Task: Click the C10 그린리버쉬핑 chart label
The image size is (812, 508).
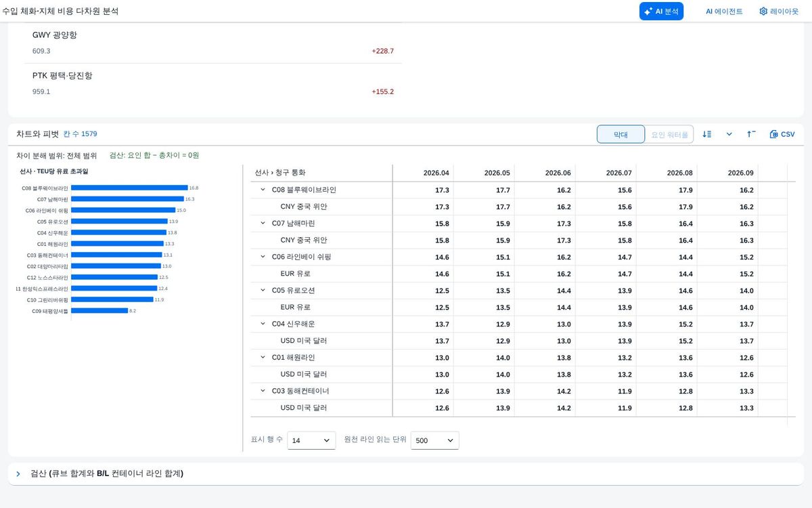Action: tap(47, 300)
